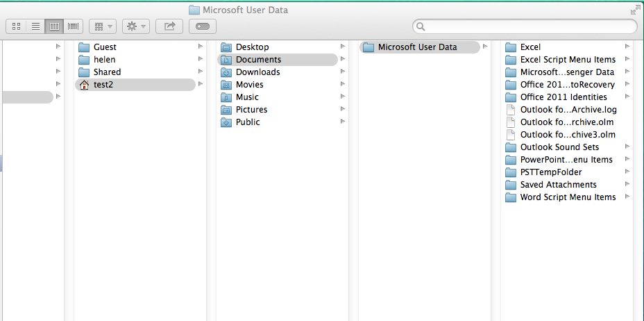644x321 pixels.
Task: Select the Downloads folder icon
Action: 226,72
